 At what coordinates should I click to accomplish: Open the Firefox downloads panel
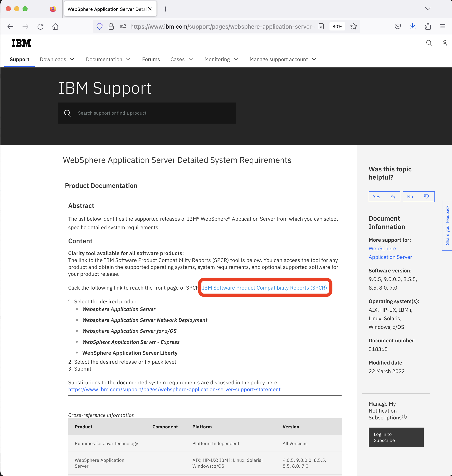[x=413, y=26]
